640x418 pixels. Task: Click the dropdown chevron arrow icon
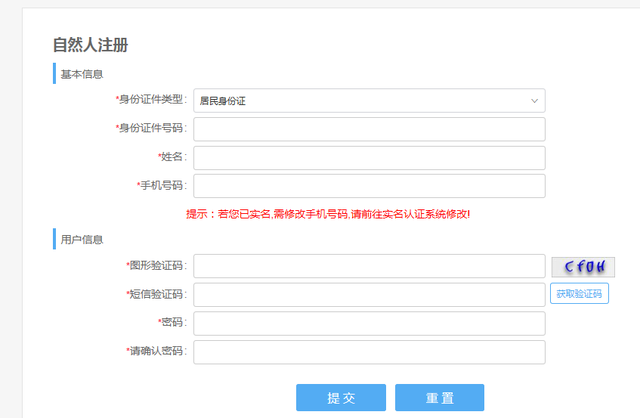point(534,101)
